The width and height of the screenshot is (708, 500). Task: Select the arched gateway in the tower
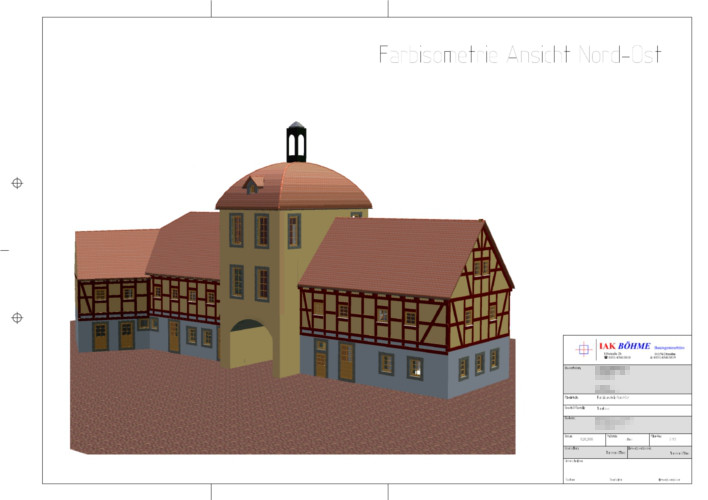(250, 340)
